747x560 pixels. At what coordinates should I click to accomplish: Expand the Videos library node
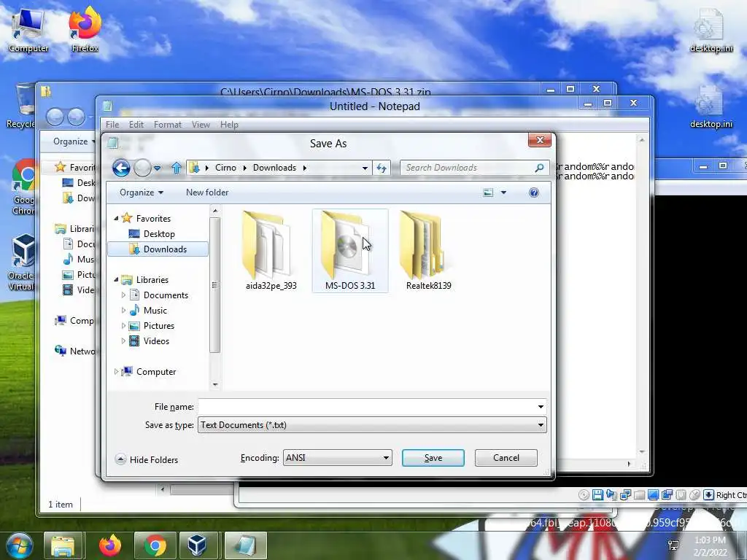click(x=123, y=341)
